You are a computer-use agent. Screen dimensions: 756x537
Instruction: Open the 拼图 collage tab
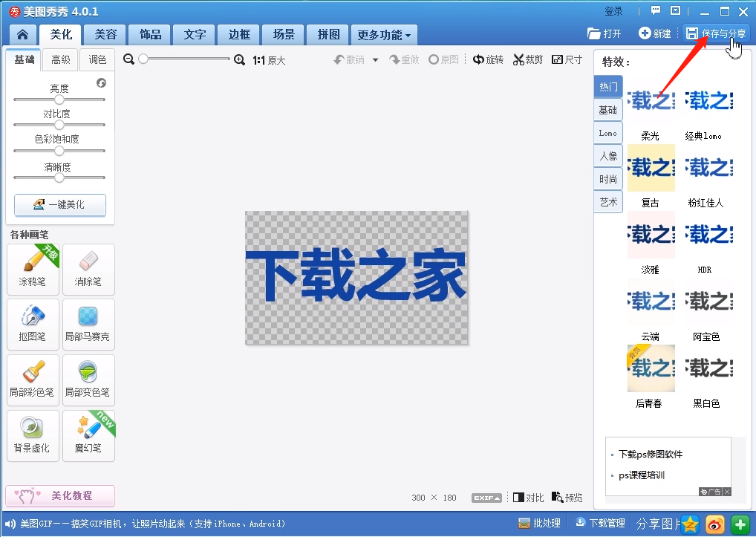tap(328, 34)
